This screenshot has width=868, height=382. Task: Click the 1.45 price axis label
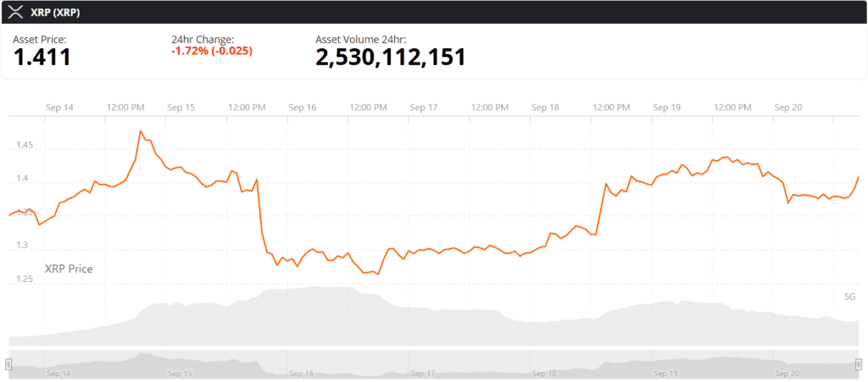(x=25, y=146)
